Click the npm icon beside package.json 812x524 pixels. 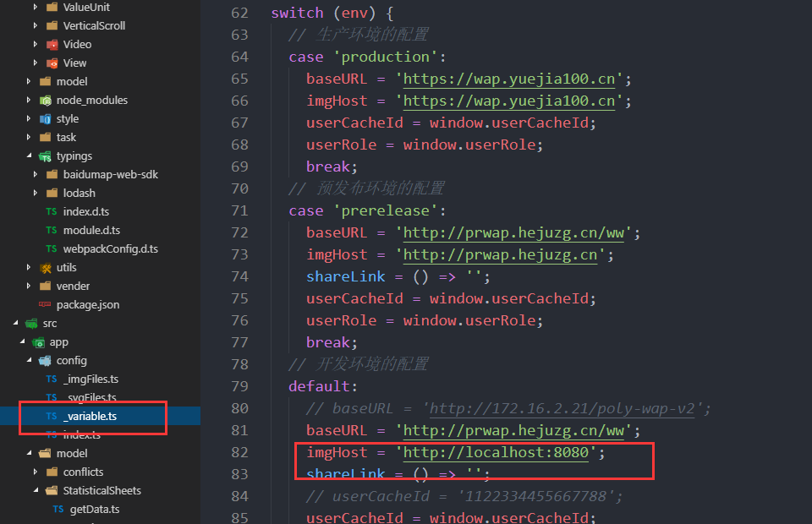pos(45,304)
